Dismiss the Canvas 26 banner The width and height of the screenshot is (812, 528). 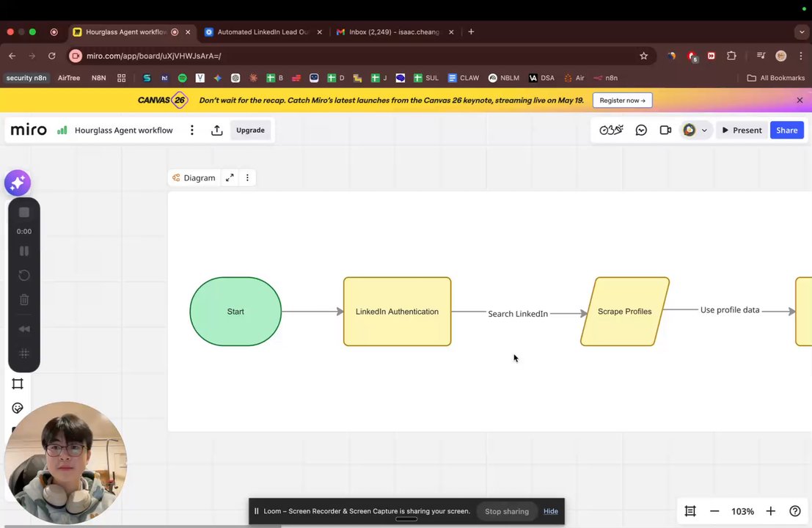coord(800,100)
